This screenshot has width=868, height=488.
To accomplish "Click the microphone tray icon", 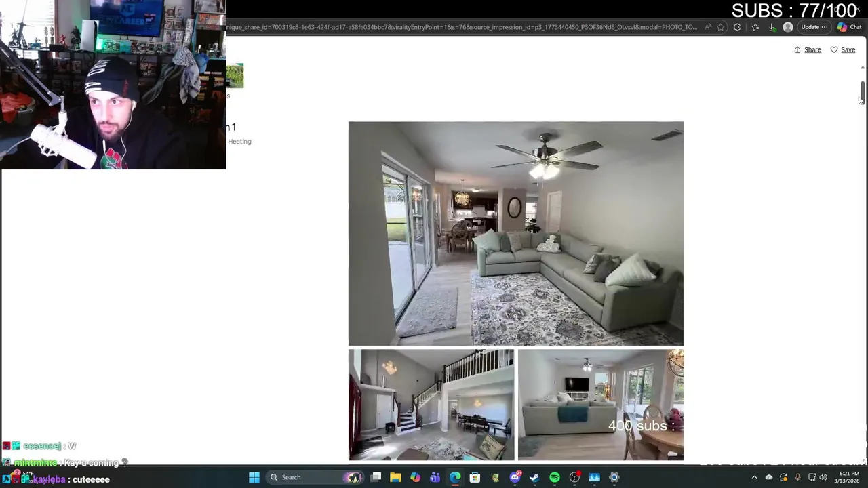I will (797, 477).
